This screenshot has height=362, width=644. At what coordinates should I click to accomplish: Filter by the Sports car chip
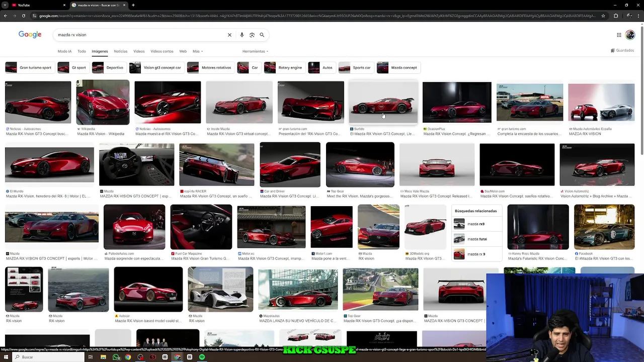coord(356,67)
